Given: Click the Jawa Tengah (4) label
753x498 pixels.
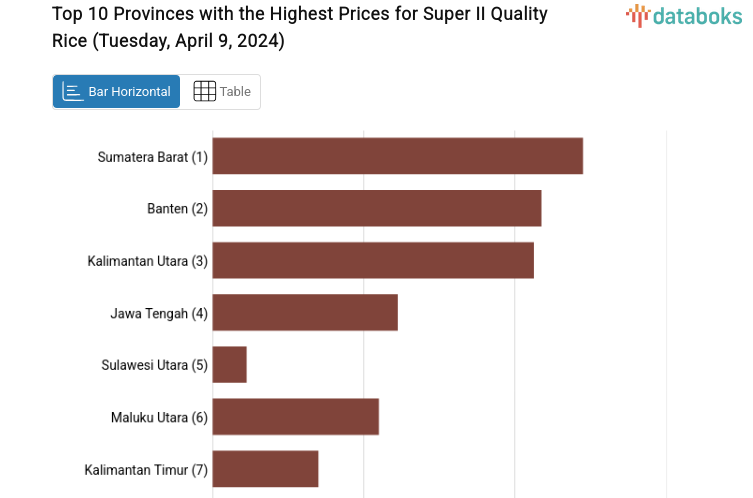Looking at the screenshot, I should [x=159, y=313].
